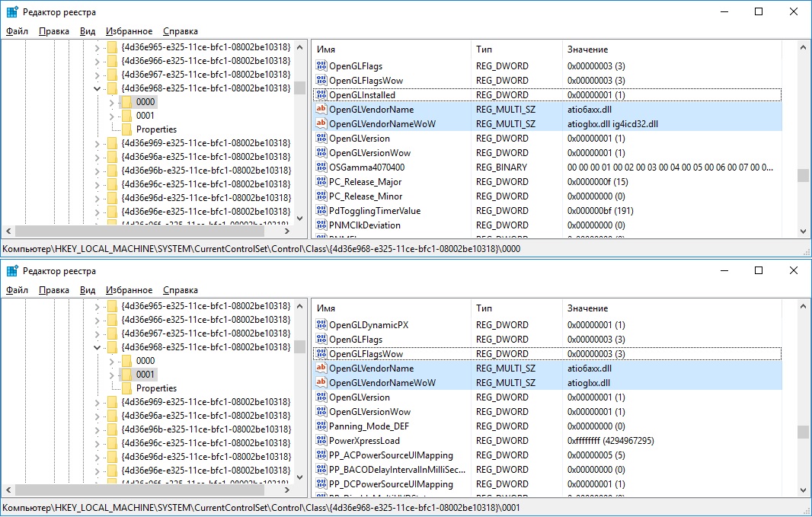This screenshot has width=812, height=517.
Task: Click the OpenGLInstalled value icon
Action: click(x=321, y=95)
